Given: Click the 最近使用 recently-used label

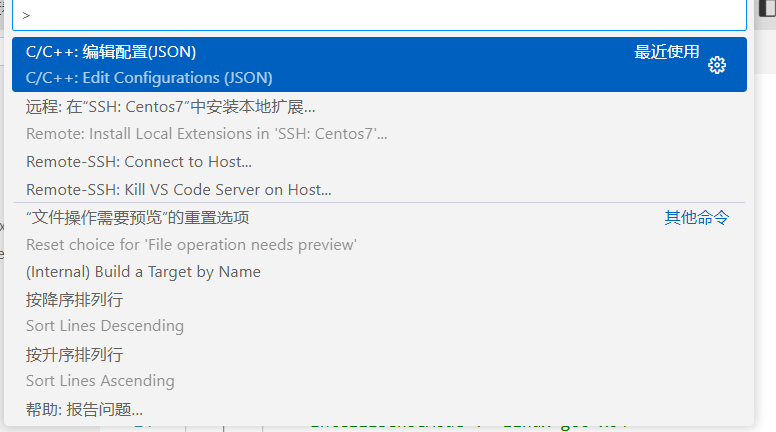Looking at the screenshot, I should [x=667, y=52].
